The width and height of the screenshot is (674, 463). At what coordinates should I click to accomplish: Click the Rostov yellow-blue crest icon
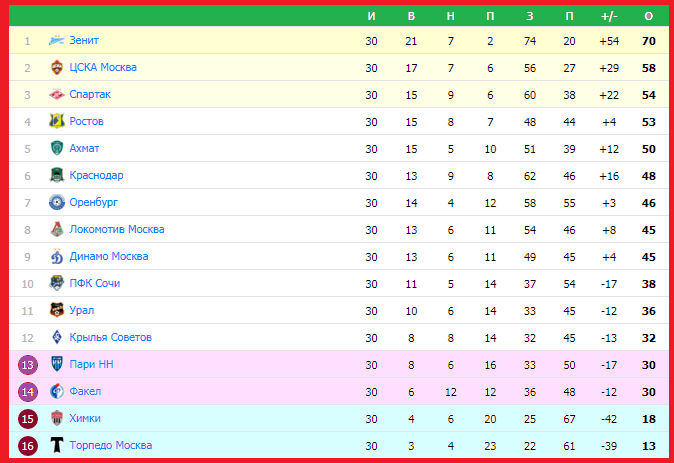(x=57, y=121)
